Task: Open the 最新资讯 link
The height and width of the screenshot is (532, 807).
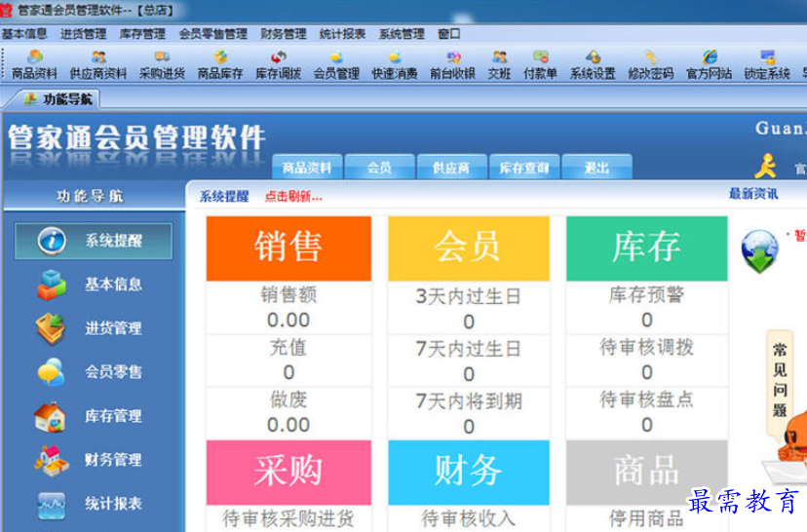Action: click(753, 194)
